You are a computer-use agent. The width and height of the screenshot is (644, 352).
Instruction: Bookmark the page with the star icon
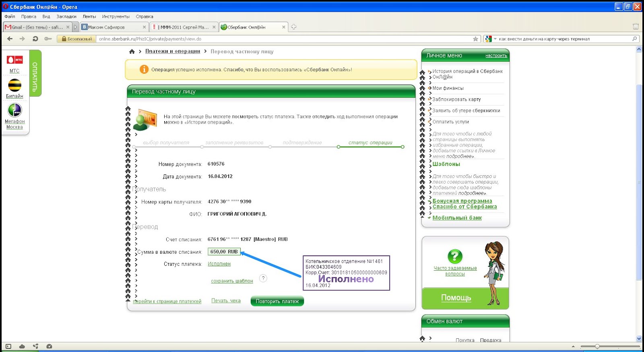tap(475, 39)
